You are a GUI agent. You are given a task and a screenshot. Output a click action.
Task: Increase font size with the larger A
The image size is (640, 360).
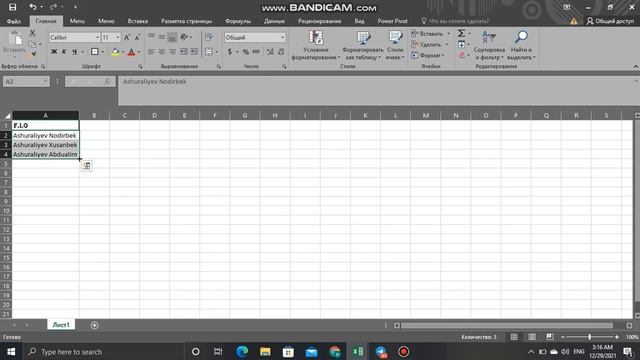[127, 37]
